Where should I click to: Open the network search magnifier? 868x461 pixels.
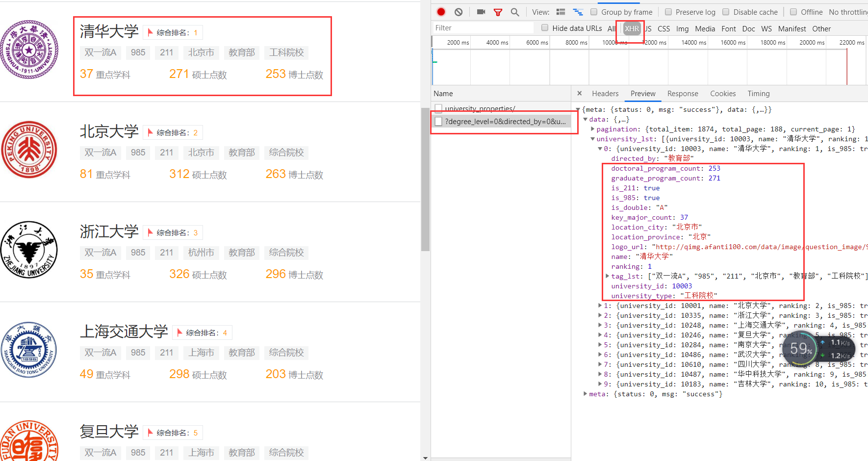tap(515, 12)
